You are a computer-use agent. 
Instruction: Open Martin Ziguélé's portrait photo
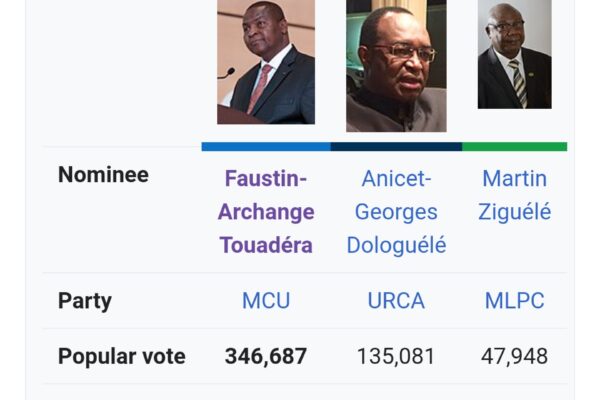pos(515,54)
